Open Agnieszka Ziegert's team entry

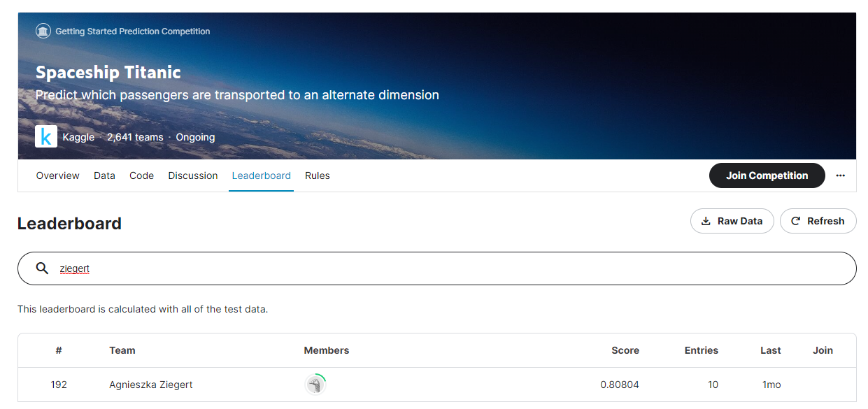coord(150,385)
